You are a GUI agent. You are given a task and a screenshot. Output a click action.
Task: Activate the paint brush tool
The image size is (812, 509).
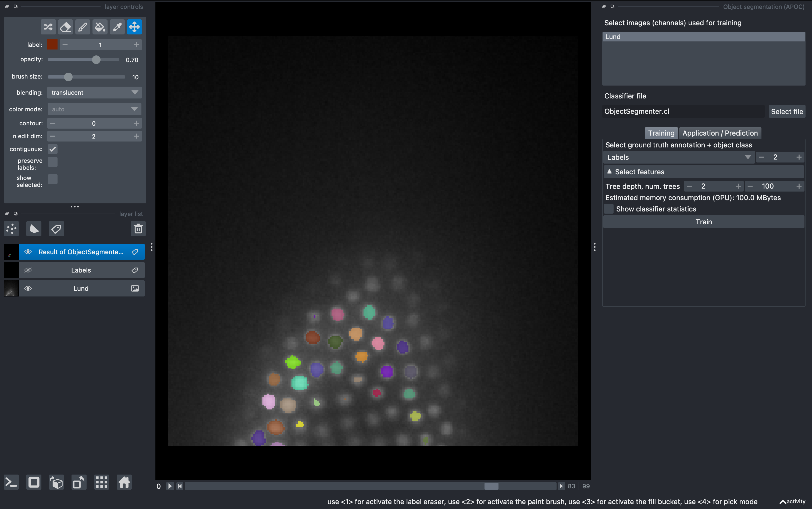pos(83,27)
